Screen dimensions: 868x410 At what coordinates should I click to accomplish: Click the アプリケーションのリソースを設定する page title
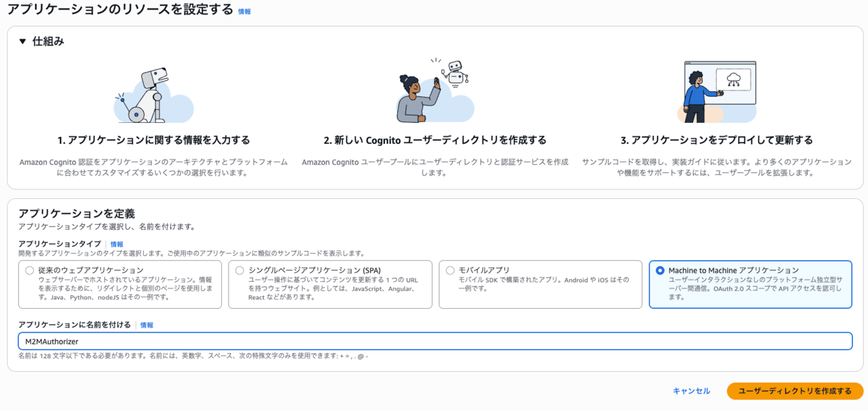point(120,10)
